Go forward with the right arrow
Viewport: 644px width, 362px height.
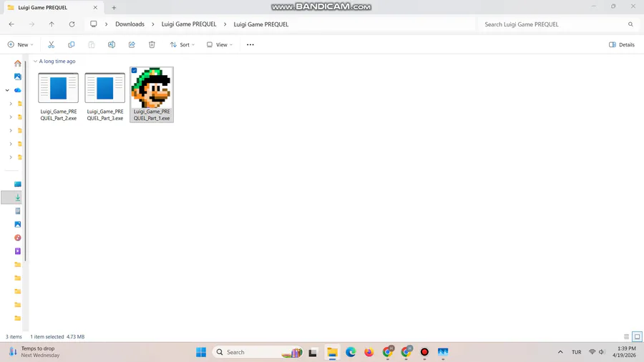[31, 24]
